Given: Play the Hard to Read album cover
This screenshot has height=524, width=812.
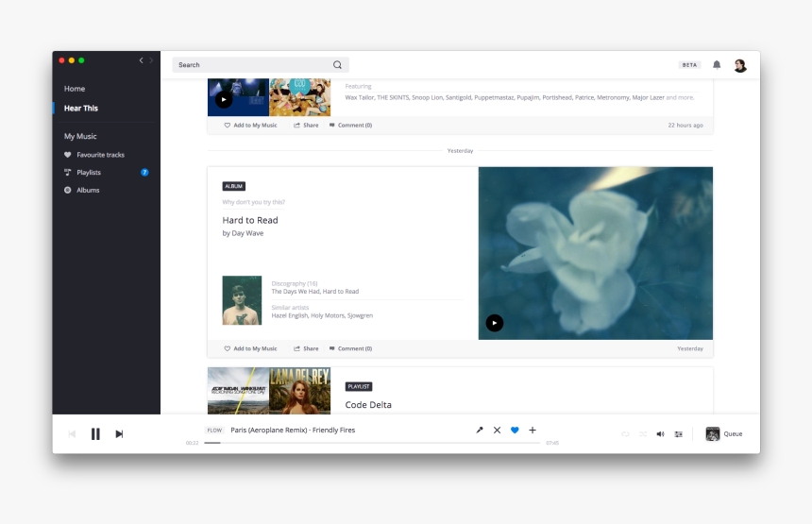Looking at the screenshot, I should point(495,323).
